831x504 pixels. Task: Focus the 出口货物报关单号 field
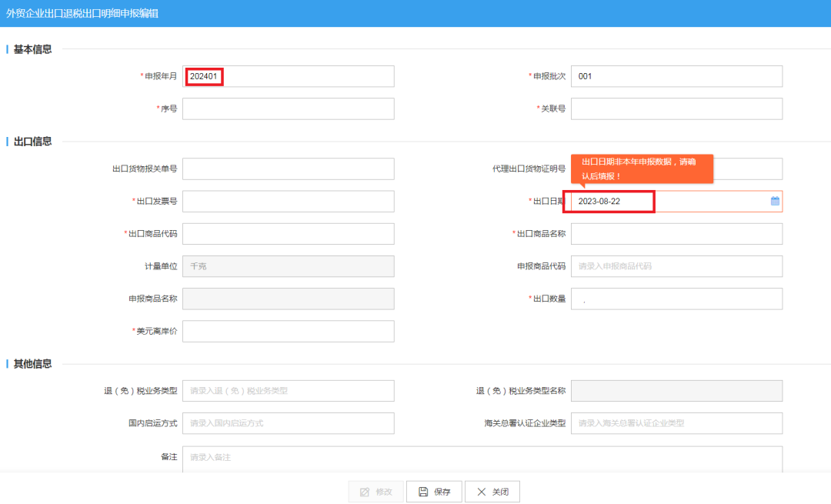288,169
